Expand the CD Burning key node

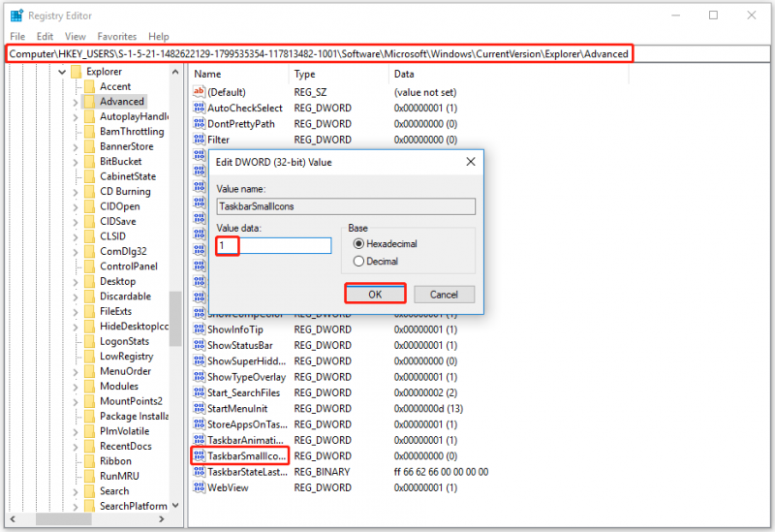coord(76,192)
